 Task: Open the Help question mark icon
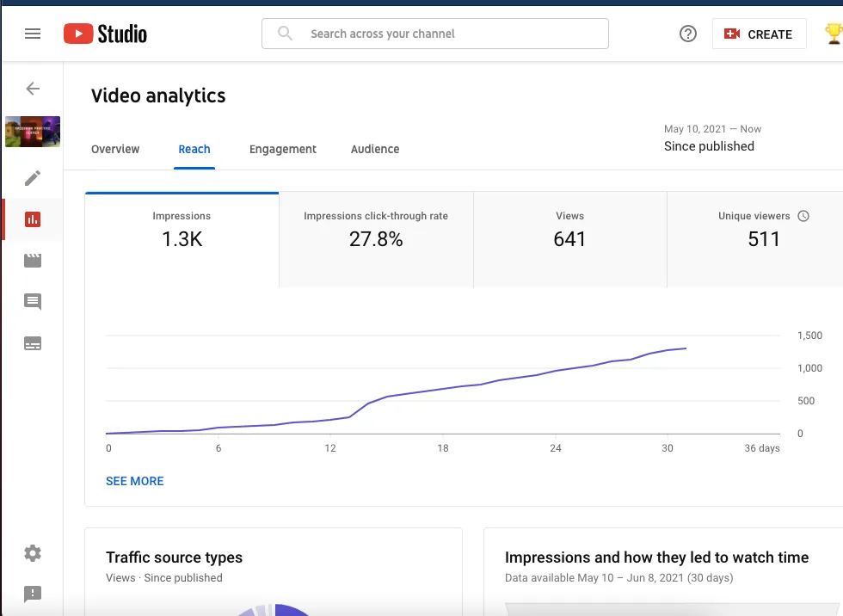(x=687, y=34)
